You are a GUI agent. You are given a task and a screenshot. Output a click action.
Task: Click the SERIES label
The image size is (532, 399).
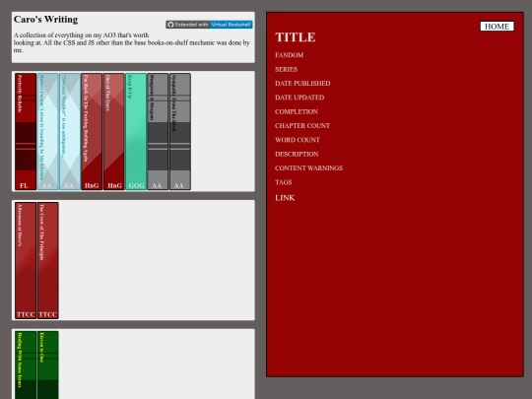pos(286,69)
